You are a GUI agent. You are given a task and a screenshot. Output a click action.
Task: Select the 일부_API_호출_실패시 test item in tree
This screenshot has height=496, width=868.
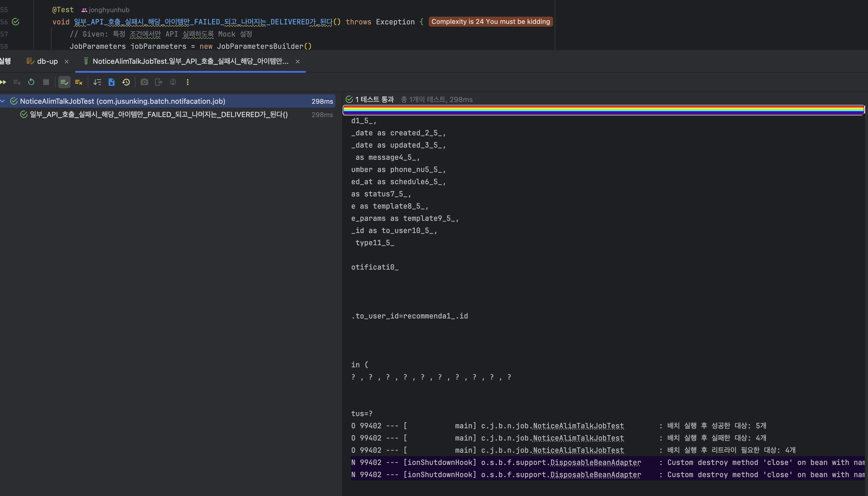[159, 115]
